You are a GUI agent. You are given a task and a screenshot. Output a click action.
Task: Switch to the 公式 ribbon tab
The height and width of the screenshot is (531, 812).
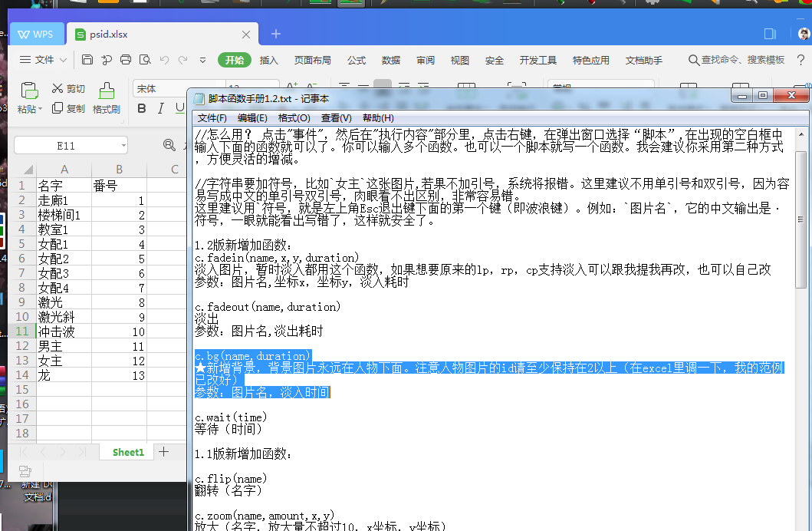point(357,60)
